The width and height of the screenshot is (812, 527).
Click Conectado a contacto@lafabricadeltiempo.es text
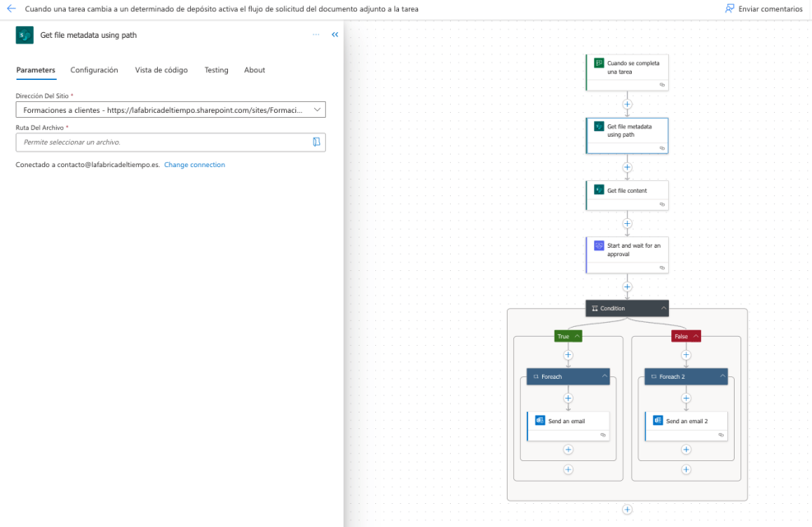[x=87, y=165]
